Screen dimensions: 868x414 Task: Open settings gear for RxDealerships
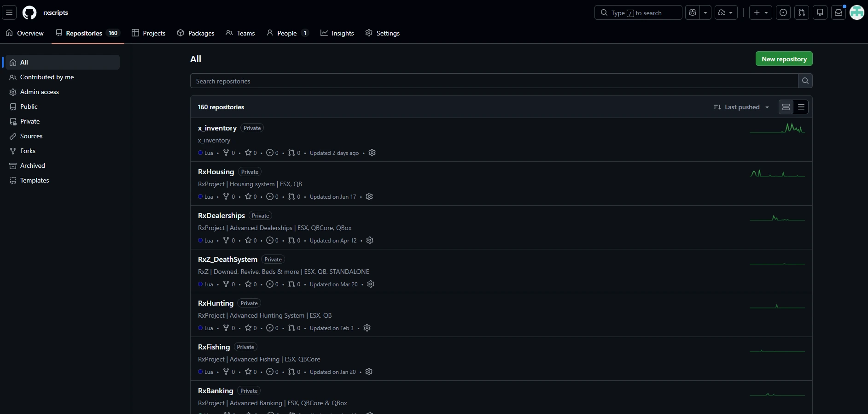pos(370,240)
